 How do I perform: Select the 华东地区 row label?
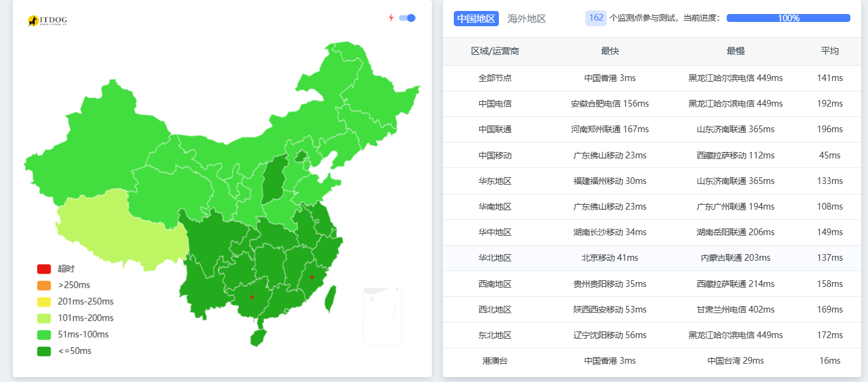coord(495,181)
